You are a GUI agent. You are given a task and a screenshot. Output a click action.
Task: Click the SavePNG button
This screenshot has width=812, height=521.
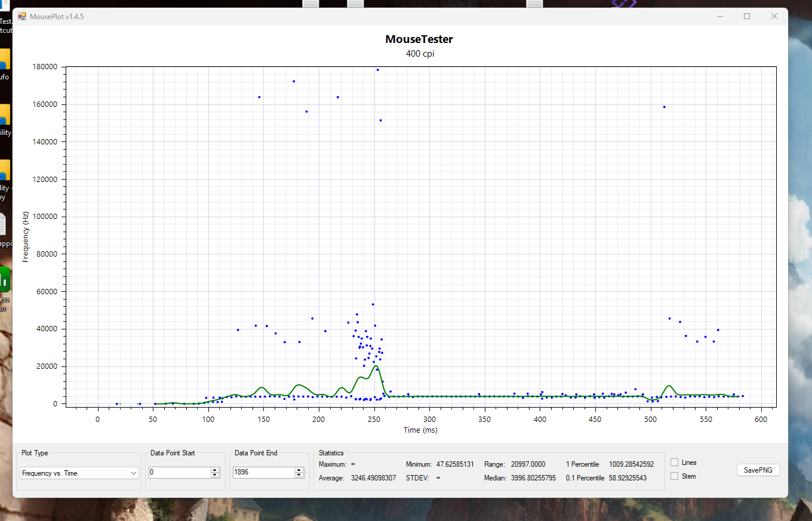(x=758, y=470)
